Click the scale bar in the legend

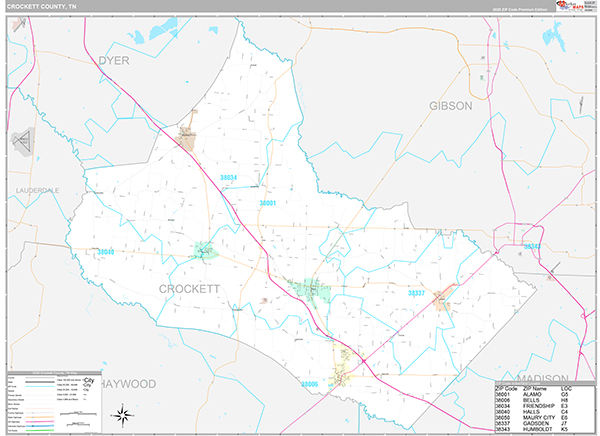pos(78,414)
